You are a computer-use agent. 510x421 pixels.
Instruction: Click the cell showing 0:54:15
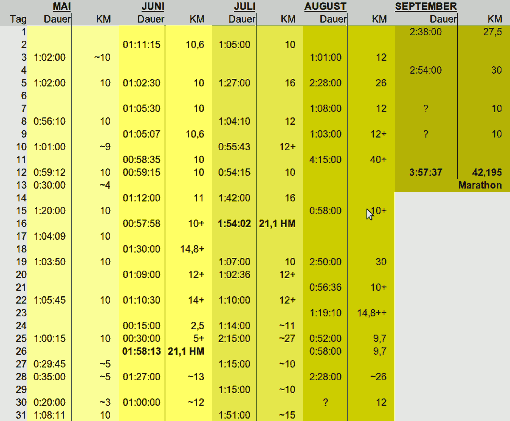tap(234, 172)
